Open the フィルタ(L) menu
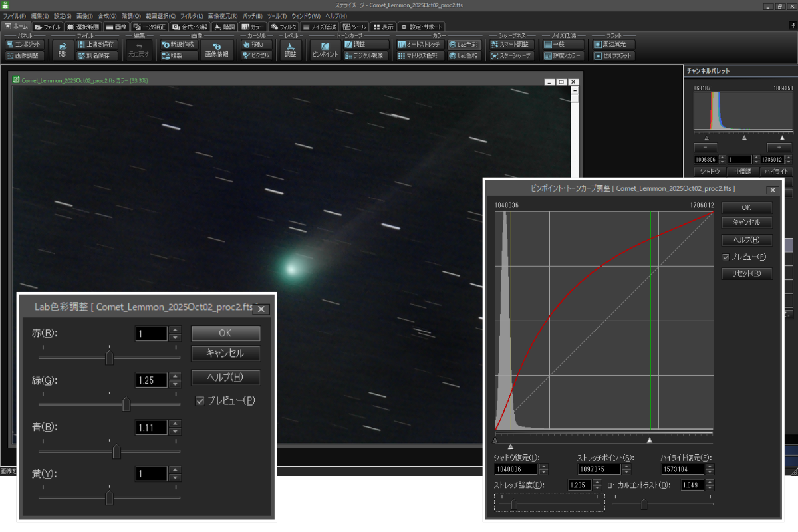Image resolution: width=798 pixels, height=532 pixels. coord(192,15)
